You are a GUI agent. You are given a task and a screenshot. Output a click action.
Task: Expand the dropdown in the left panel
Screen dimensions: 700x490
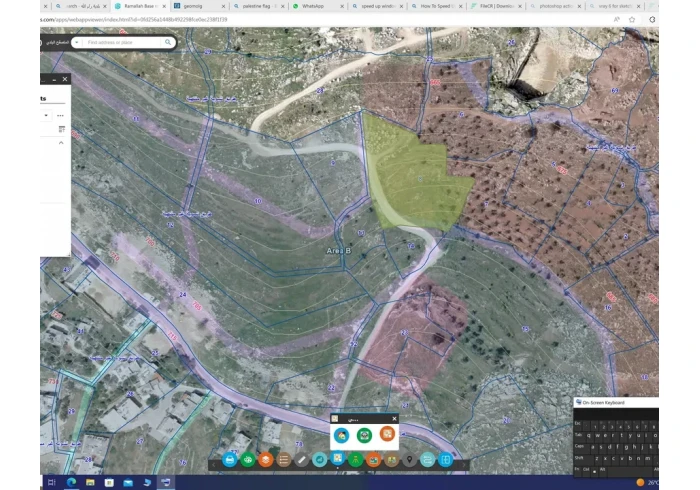coord(45,115)
